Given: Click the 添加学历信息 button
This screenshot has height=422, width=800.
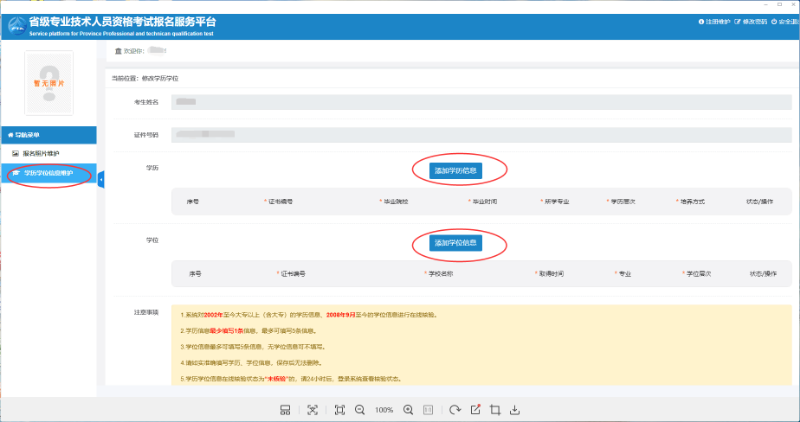Looking at the screenshot, I should click(456, 170).
